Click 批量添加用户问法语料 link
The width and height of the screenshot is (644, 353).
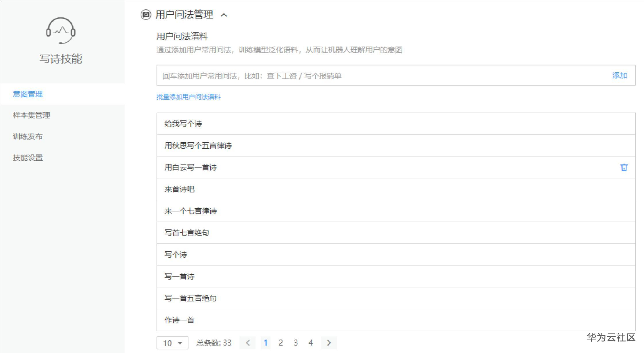189,97
